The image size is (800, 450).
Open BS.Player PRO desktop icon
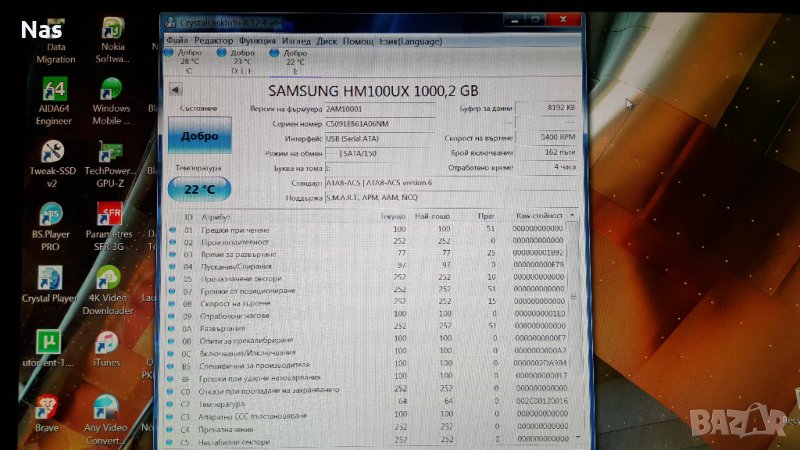52,215
